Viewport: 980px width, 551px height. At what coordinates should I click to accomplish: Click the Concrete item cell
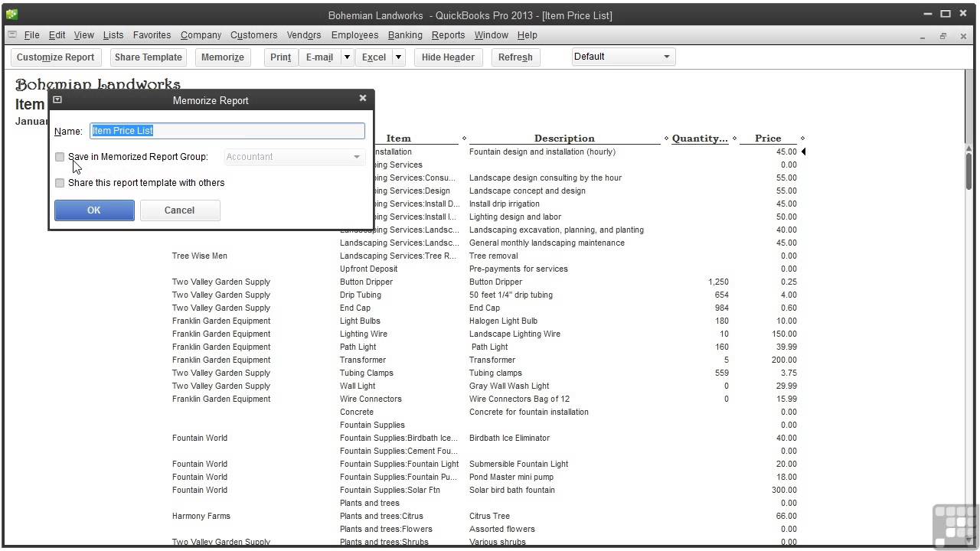click(357, 412)
